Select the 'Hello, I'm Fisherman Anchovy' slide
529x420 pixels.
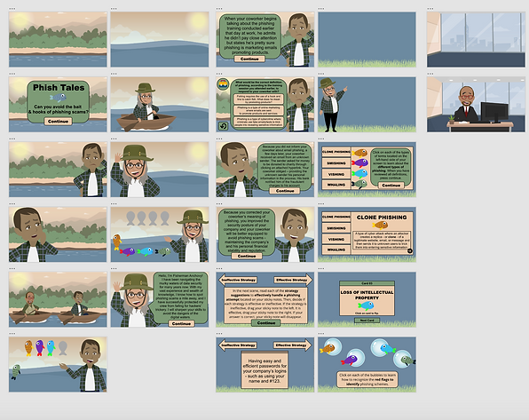[160, 299]
